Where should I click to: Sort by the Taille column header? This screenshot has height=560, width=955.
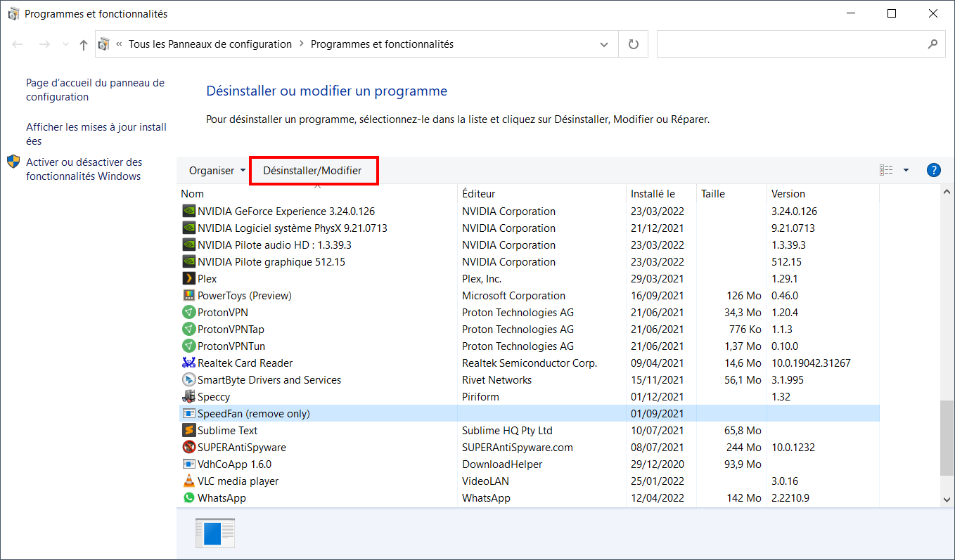(x=731, y=194)
